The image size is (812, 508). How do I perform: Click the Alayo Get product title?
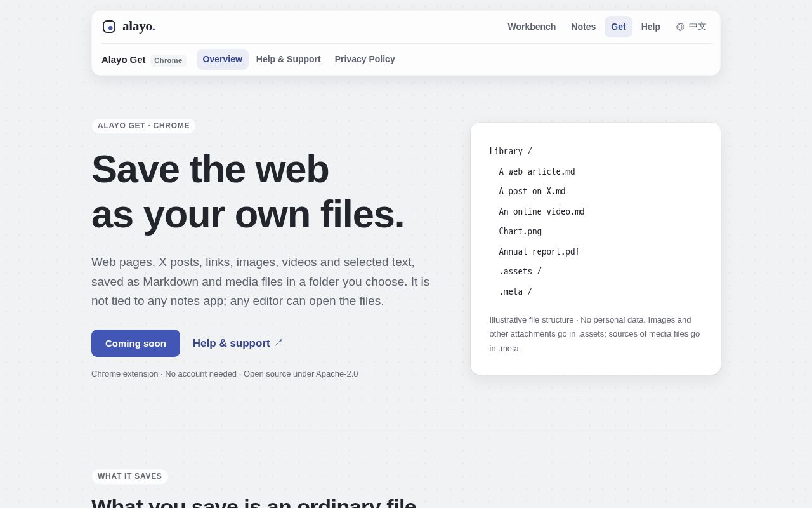pos(124,60)
